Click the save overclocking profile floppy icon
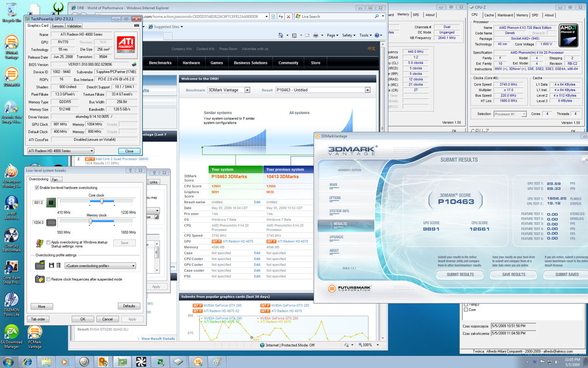Image resolution: width=588 pixels, height=368 pixels. pos(51,265)
